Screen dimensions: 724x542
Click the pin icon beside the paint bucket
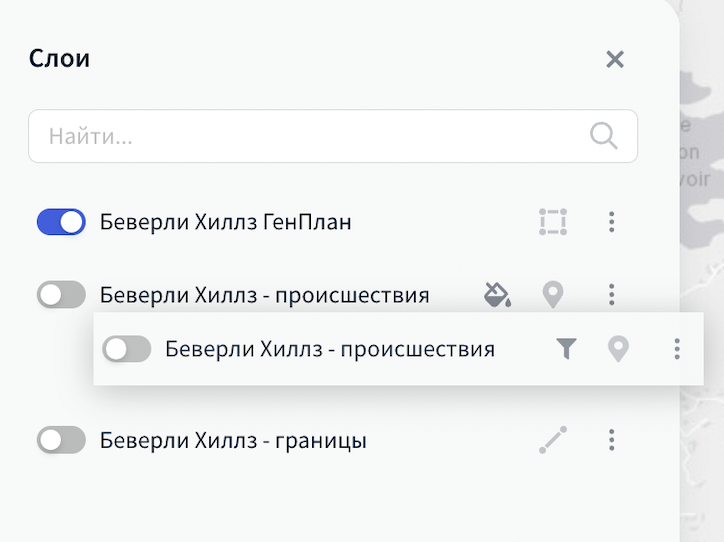[553, 295]
